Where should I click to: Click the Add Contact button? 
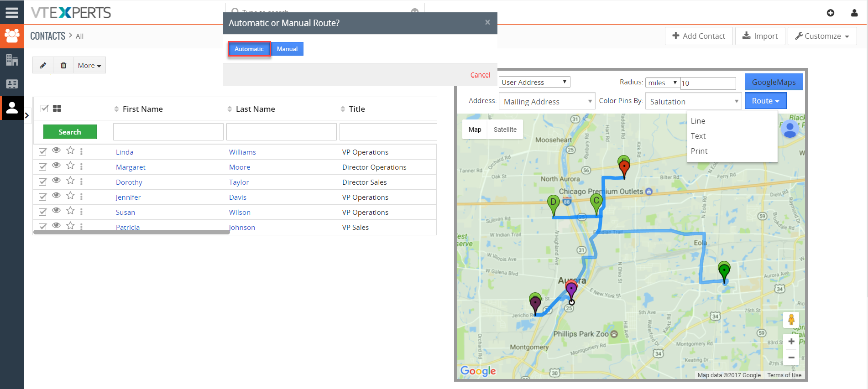699,36
